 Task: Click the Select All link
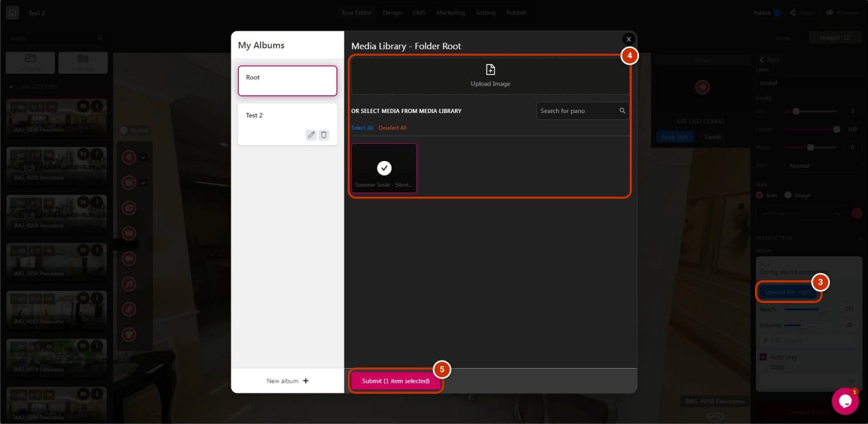[362, 128]
